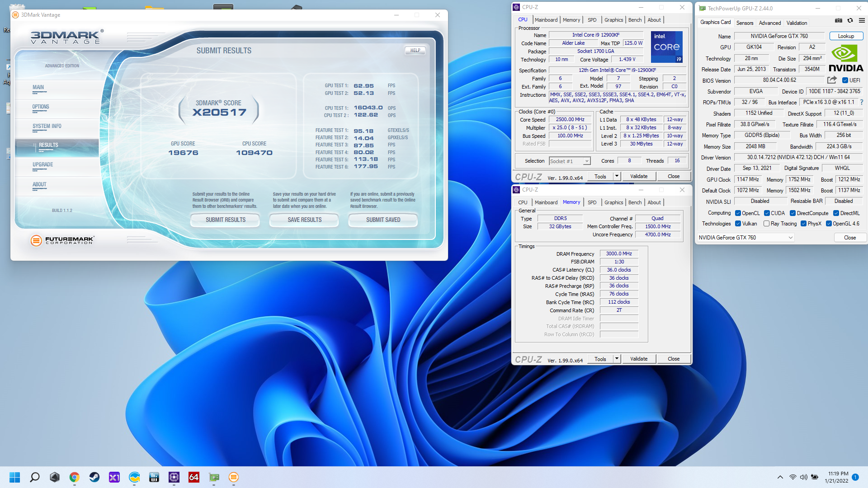Click the battery/power tray icon
868x488 pixels.
(x=815, y=477)
